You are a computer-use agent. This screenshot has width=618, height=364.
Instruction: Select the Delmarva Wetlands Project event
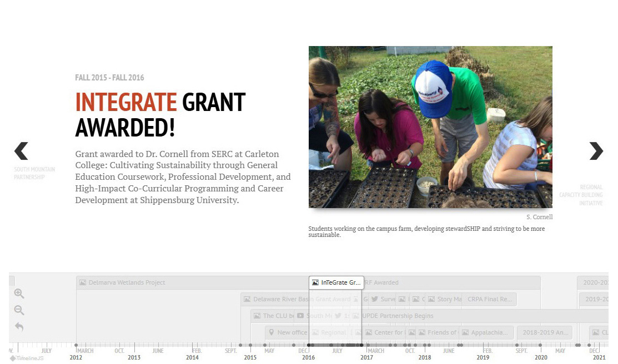tap(127, 282)
